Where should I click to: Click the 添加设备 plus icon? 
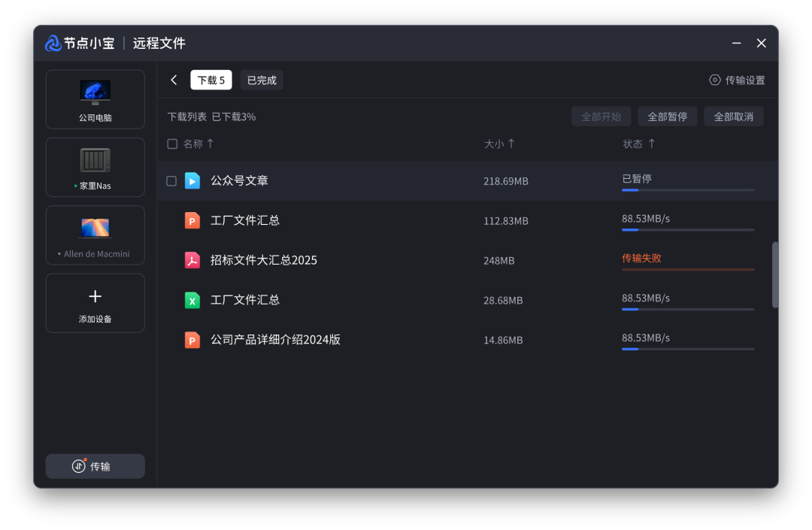click(95, 295)
